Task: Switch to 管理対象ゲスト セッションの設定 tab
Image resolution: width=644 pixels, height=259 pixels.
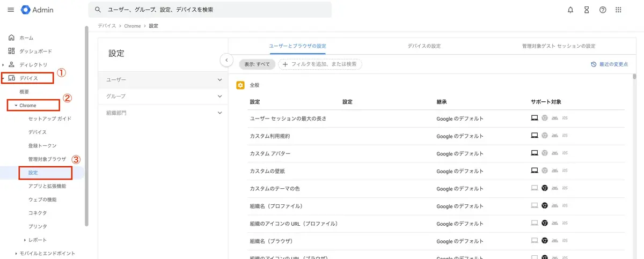Action: (559, 46)
